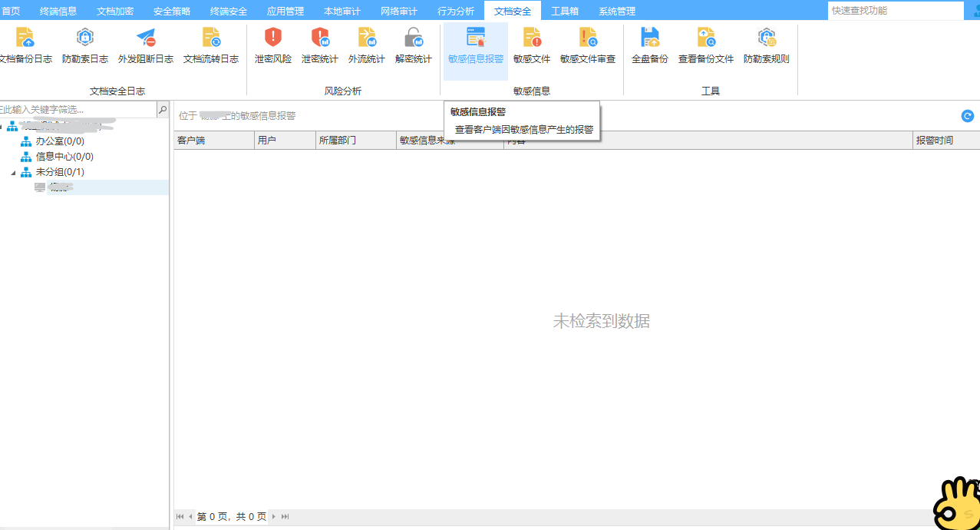980x530 pixels.
Task: Click the next page arrow in pagination
Action: [275, 517]
